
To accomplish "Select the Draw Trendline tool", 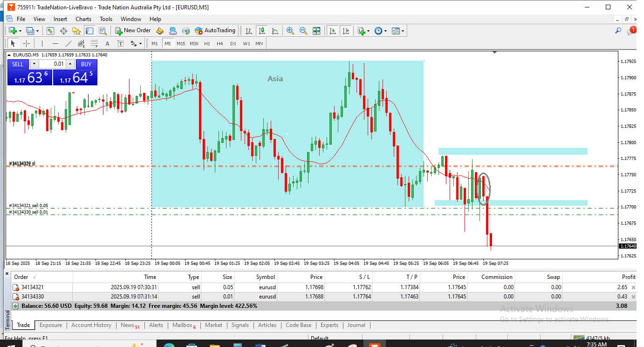I will tap(69, 43).
